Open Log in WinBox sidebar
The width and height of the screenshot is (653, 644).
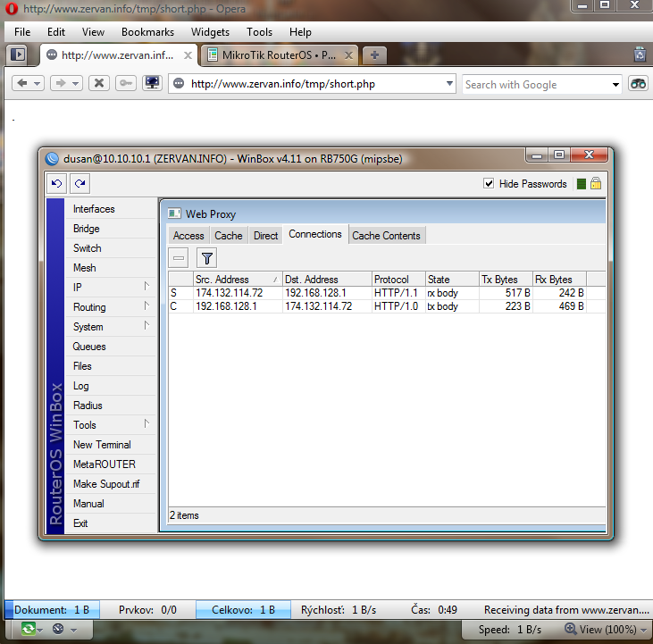click(80, 386)
